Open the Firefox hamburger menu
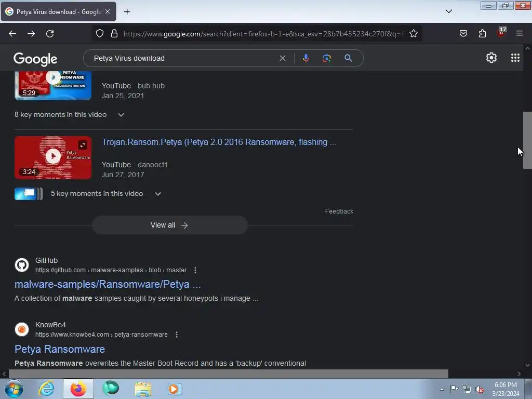 tap(520, 34)
